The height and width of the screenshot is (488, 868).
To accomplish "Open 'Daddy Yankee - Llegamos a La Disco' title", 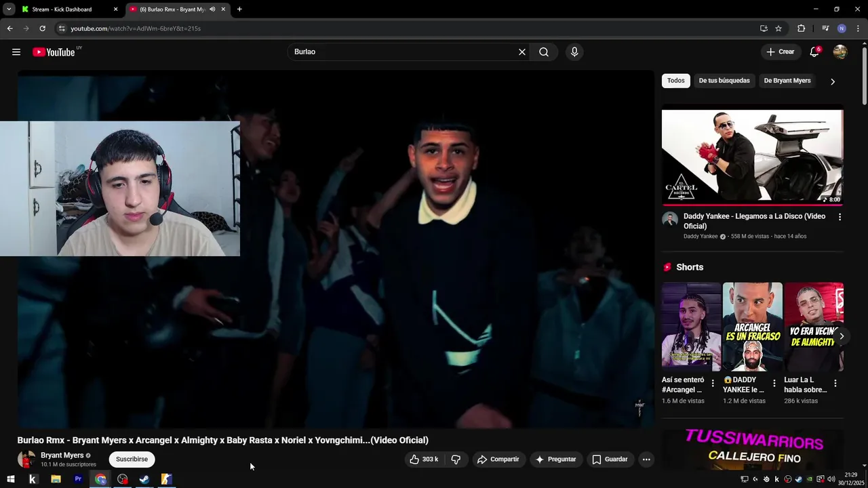I will point(754,221).
